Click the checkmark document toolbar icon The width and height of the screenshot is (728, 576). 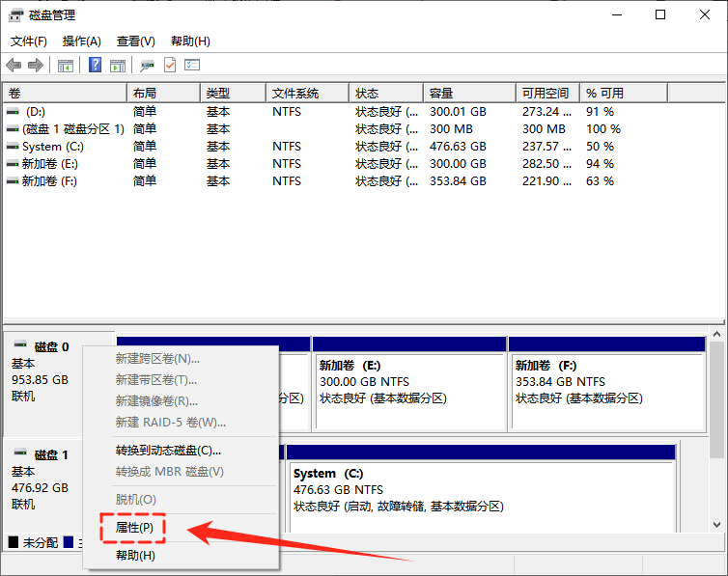(170, 66)
